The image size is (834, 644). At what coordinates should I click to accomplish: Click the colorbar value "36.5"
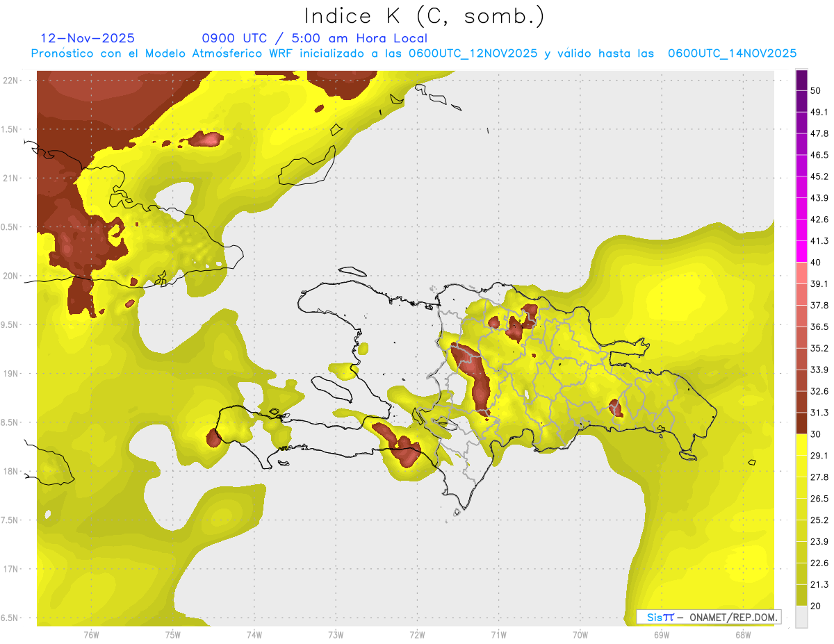coord(819,327)
